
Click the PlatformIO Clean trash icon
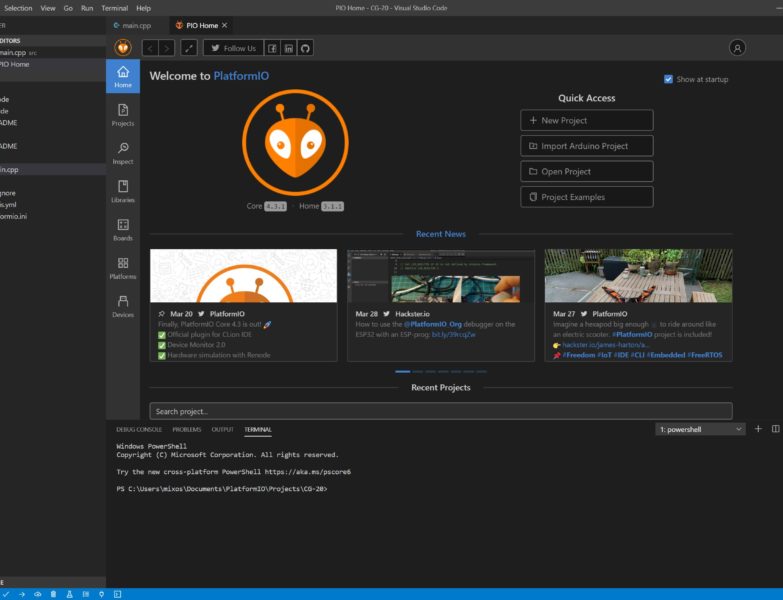[53, 594]
